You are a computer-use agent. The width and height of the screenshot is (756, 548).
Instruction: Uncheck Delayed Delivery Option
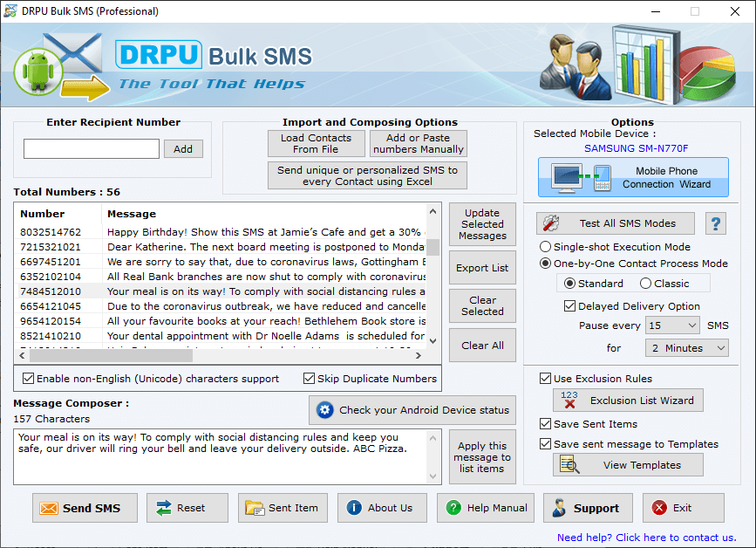pos(569,306)
